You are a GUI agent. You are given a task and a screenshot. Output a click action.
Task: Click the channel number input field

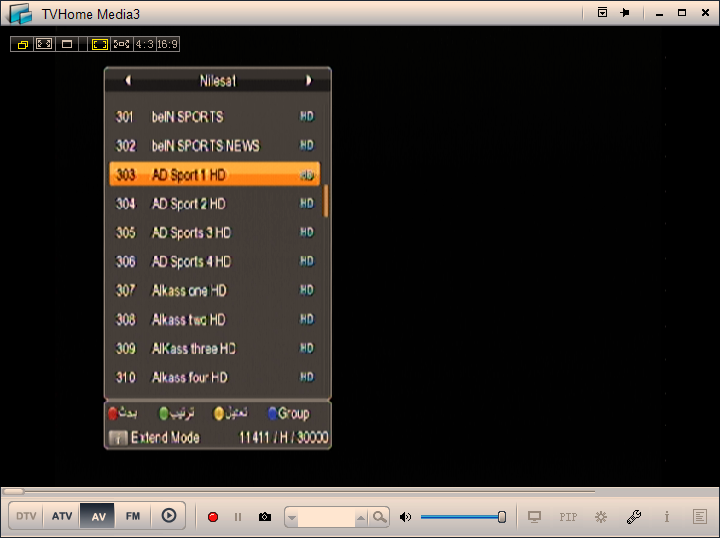(x=326, y=517)
